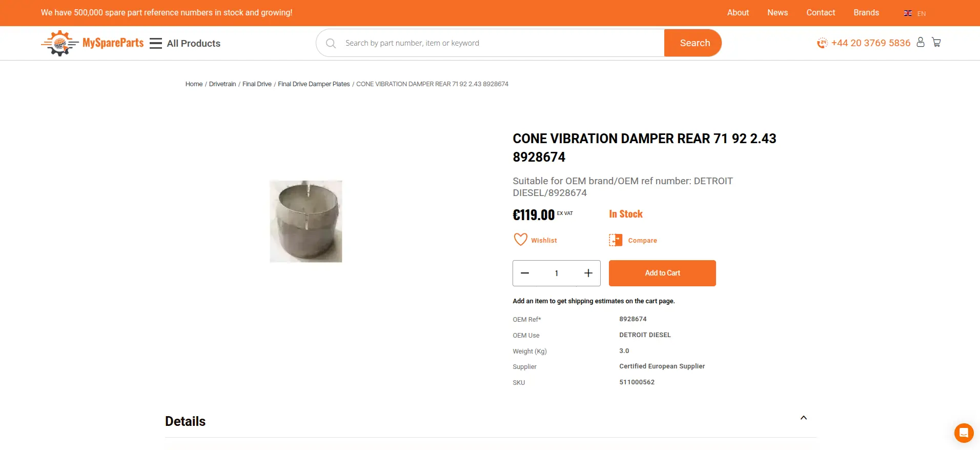The height and width of the screenshot is (450, 980).
Task: Click the Compare icon
Action: point(614,240)
